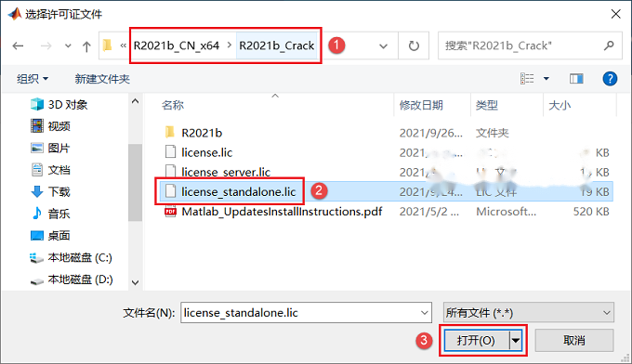This screenshot has width=632, height=364.
Task: Open the view options dropdown arrow
Action: (x=546, y=79)
